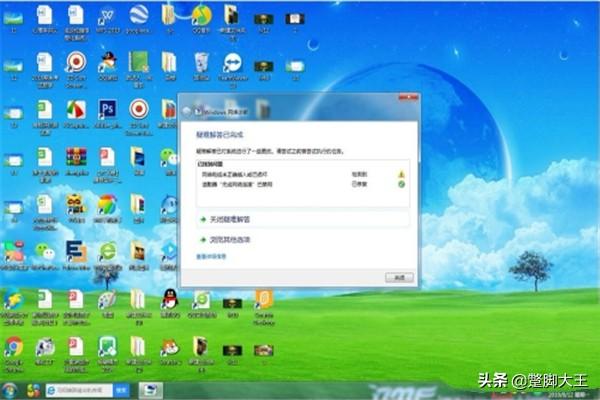Launch the QQ penguin desktop shortcut
The width and height of the screenshot is (600, 400).
(x=170, y=299)
